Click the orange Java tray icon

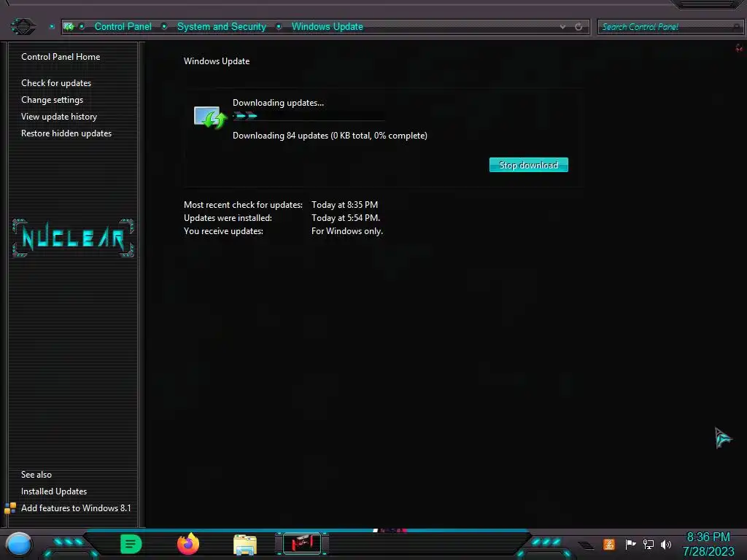pos(609,544)
